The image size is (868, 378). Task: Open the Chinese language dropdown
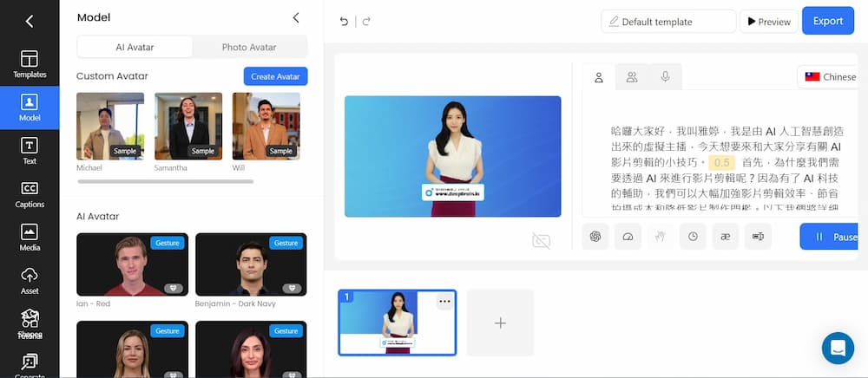point(828,77)
